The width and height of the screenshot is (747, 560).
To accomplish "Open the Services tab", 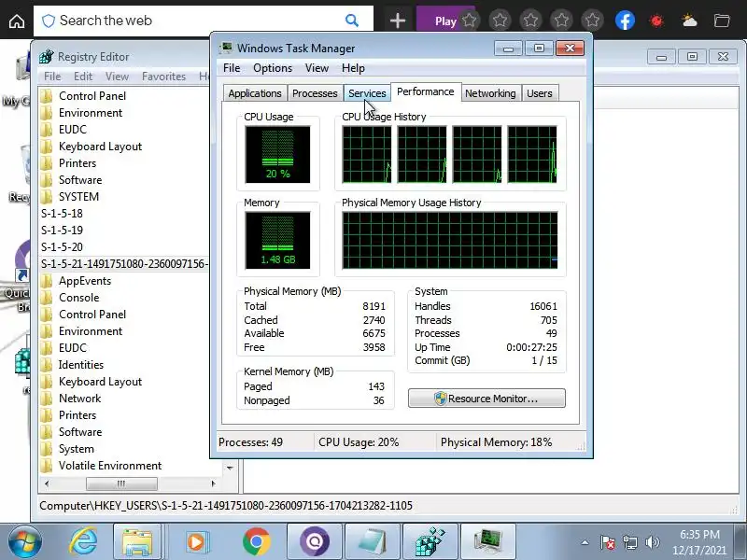I will pyautogui.click(x=367, y=93).
